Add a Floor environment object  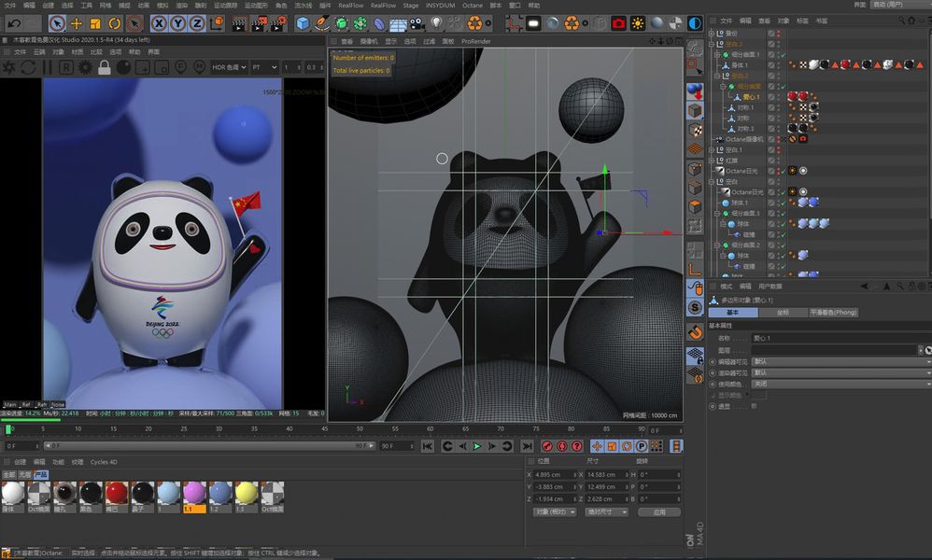(x=398, y=23)
